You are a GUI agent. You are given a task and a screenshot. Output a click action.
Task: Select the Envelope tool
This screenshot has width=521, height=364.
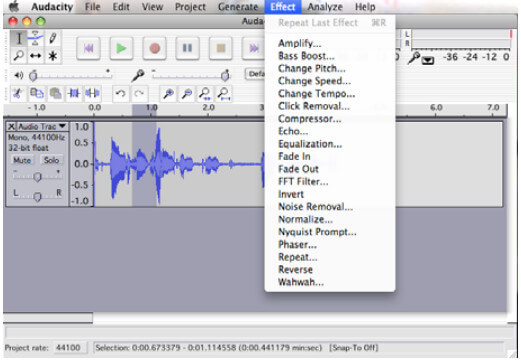(x=35, y=38)
